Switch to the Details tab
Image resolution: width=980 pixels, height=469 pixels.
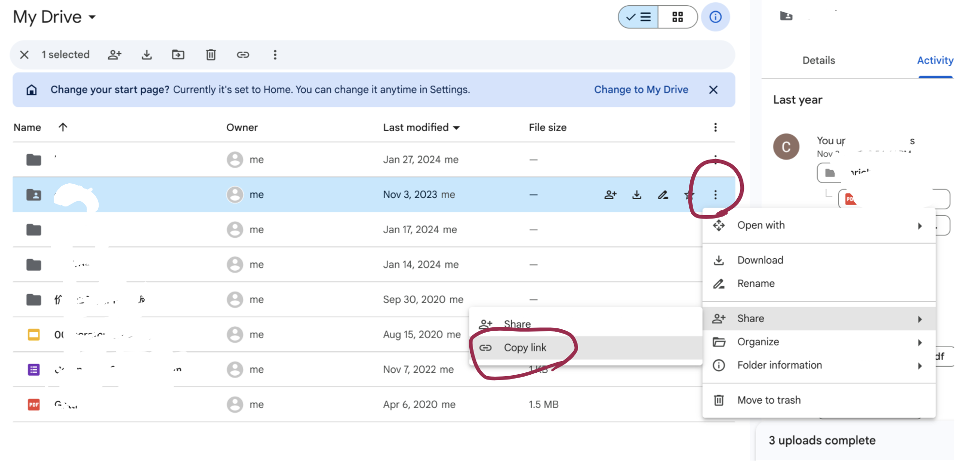[818, 60]
